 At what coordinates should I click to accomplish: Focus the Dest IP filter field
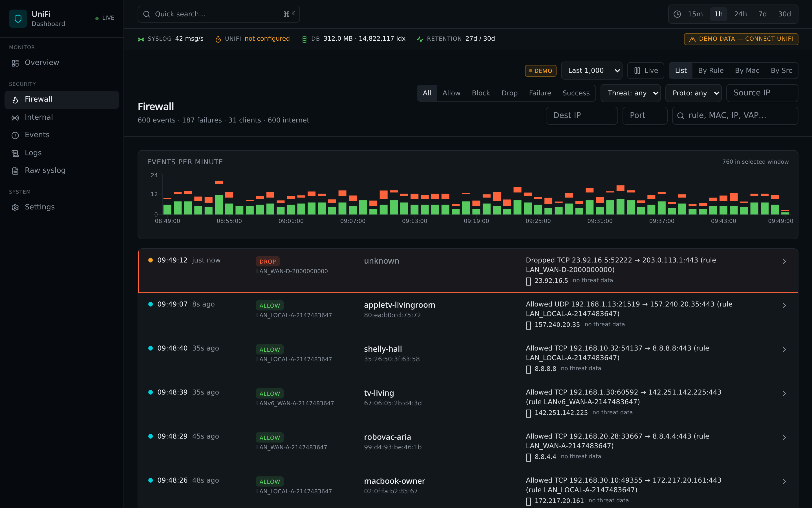point(582,116)
